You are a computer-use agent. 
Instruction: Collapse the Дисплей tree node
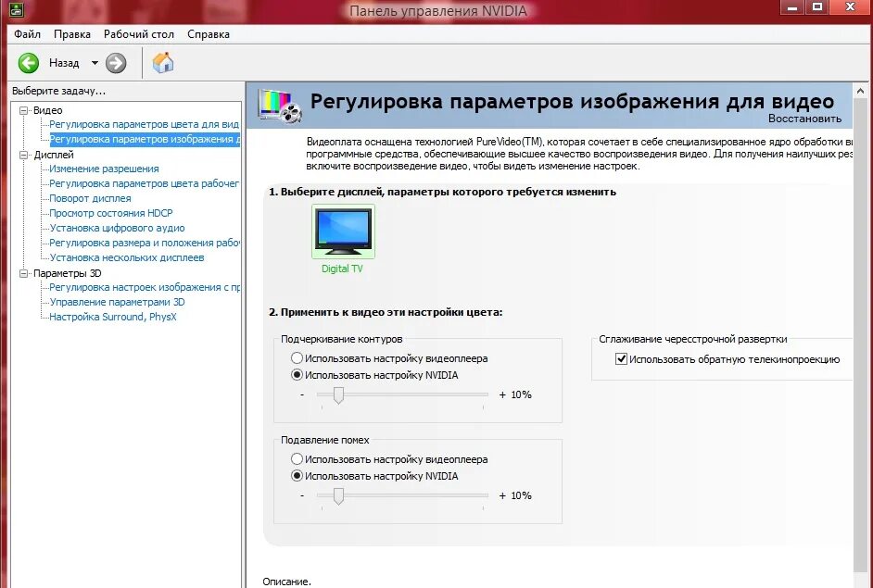pyautogui.click(x=23, y=155)
